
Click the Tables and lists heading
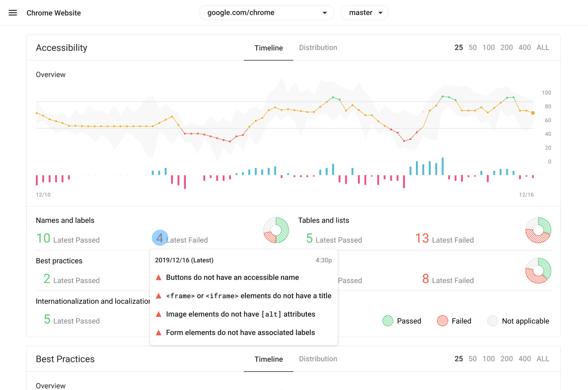coord(323,220)
